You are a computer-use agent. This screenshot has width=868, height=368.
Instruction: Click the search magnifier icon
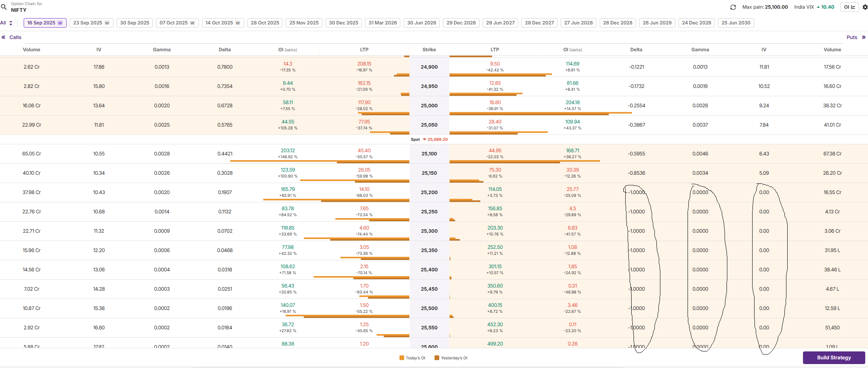[x=4, y=7]
